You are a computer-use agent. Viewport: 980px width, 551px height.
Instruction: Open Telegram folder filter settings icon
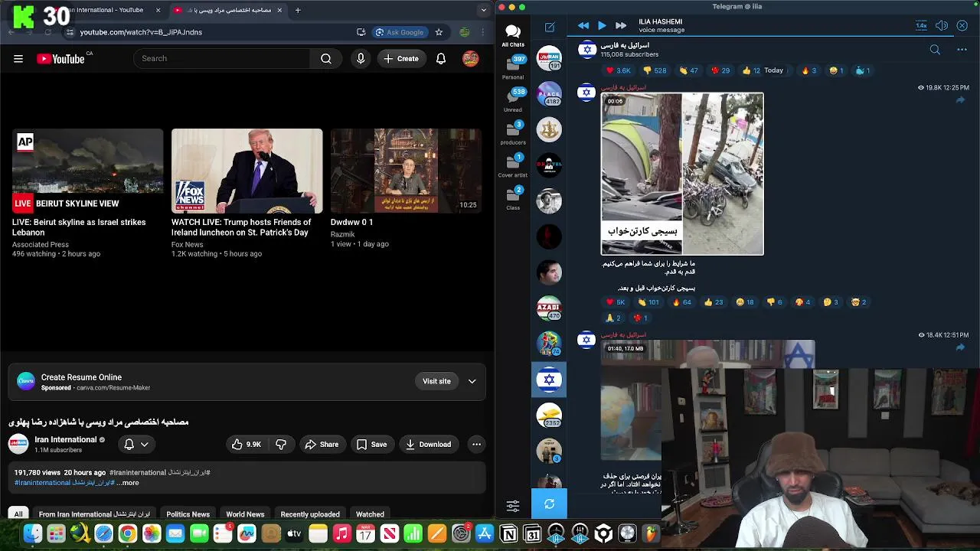[513, 506]
